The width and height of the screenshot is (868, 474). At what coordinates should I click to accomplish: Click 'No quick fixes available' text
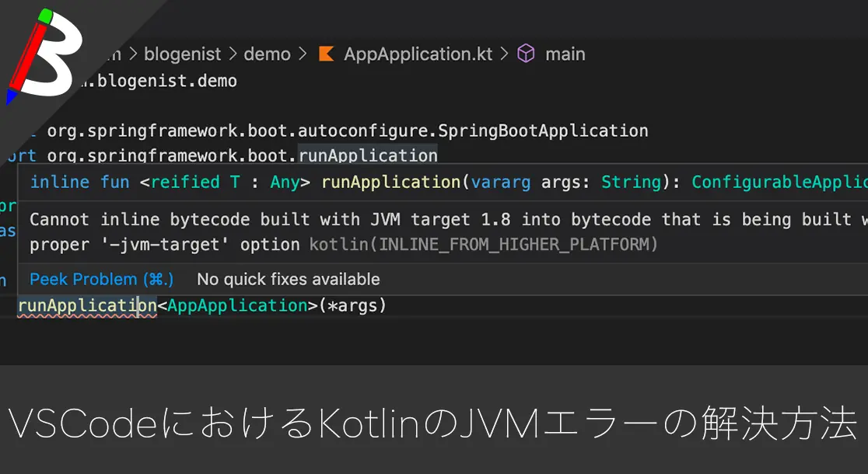[x=289, y=279]
